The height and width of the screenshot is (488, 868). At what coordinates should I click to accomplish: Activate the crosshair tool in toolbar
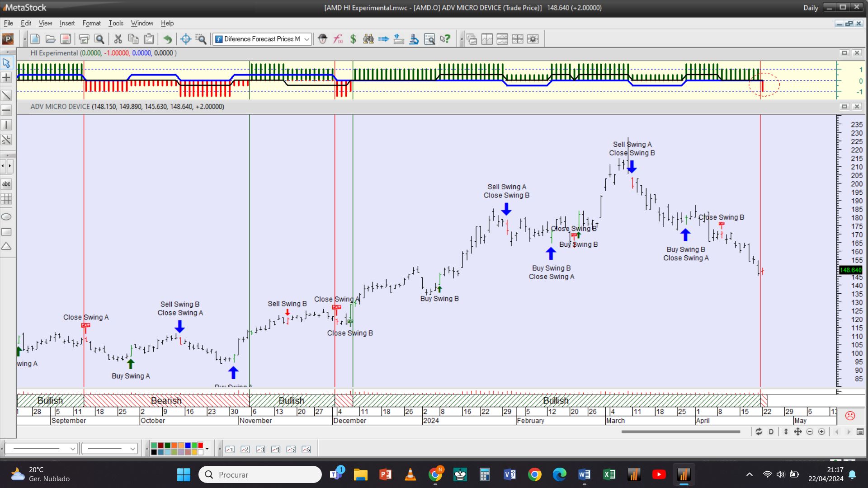[185, 39]
